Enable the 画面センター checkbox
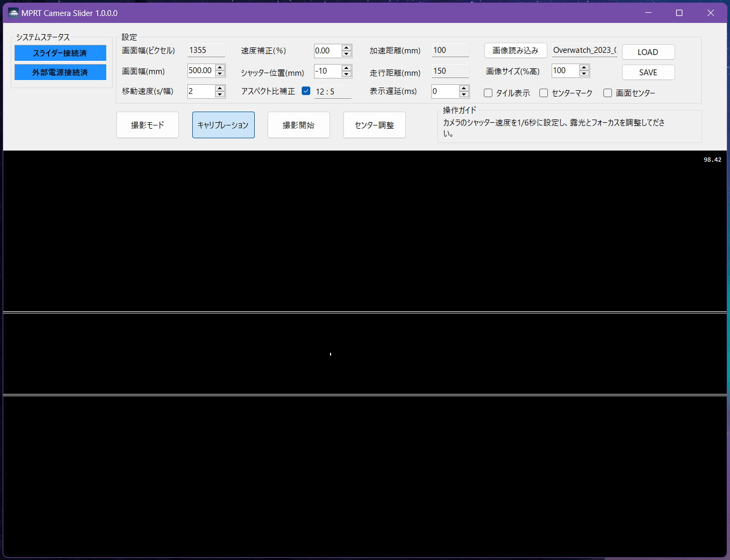The width and height of the screenshot is (730, 560). tap(608, 93)
